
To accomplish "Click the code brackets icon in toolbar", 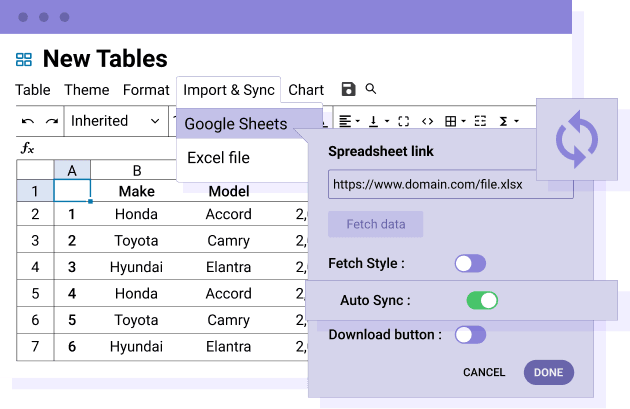I will tap(427, 121).
